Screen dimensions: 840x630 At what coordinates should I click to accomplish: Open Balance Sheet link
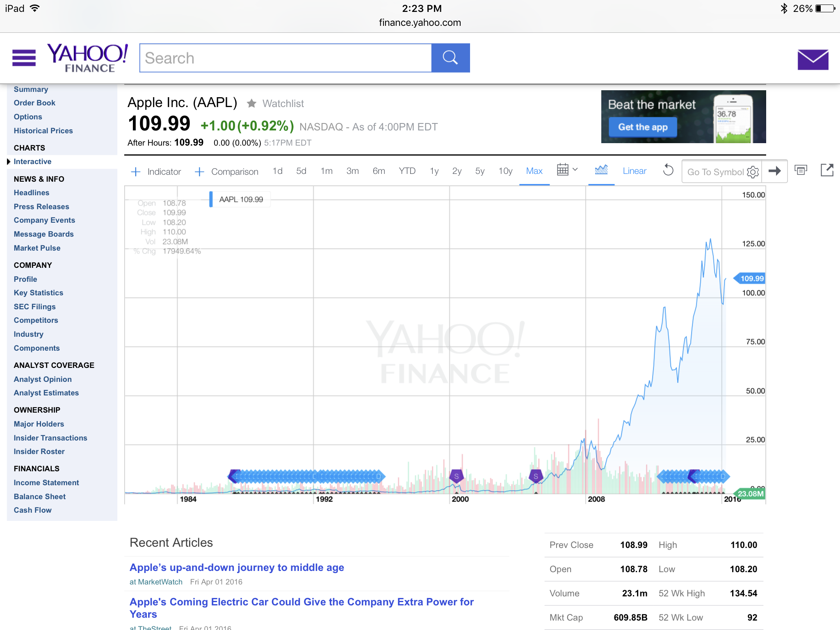click(x=40, y=497)
